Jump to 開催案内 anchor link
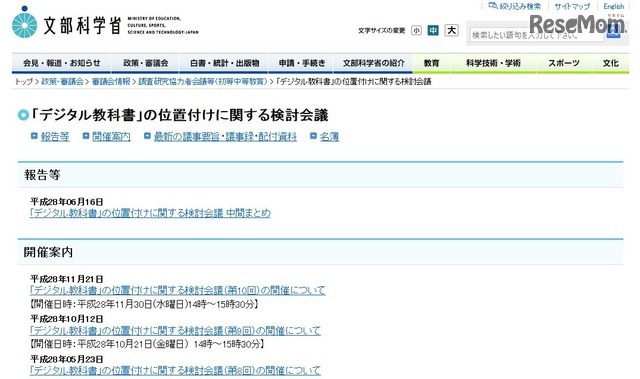 111,137
